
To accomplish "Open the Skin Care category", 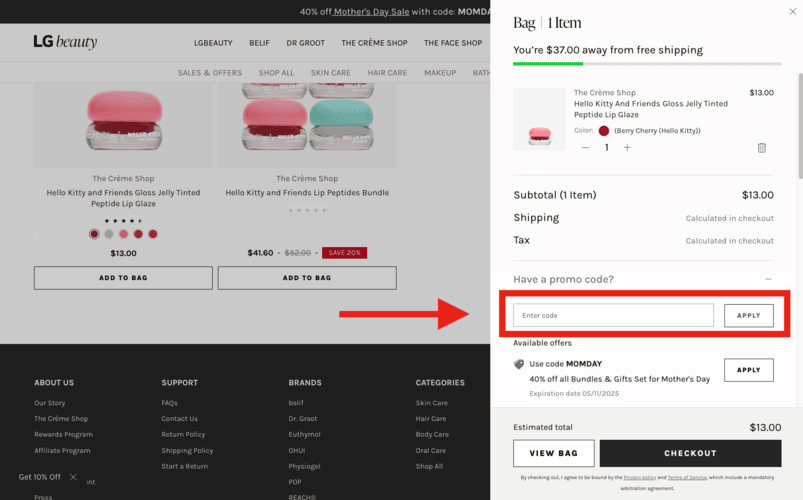I will pyautogui.click(x=330, y=73).
